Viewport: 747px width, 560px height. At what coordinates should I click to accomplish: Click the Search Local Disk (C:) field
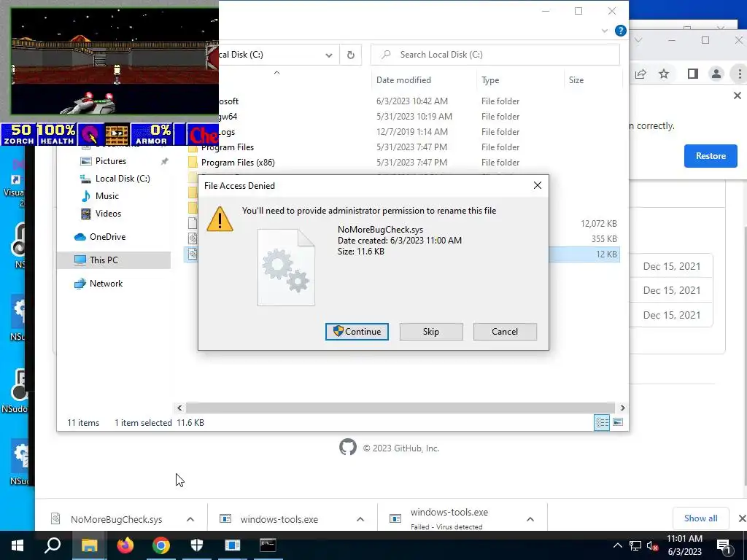(x=495, y=55)
